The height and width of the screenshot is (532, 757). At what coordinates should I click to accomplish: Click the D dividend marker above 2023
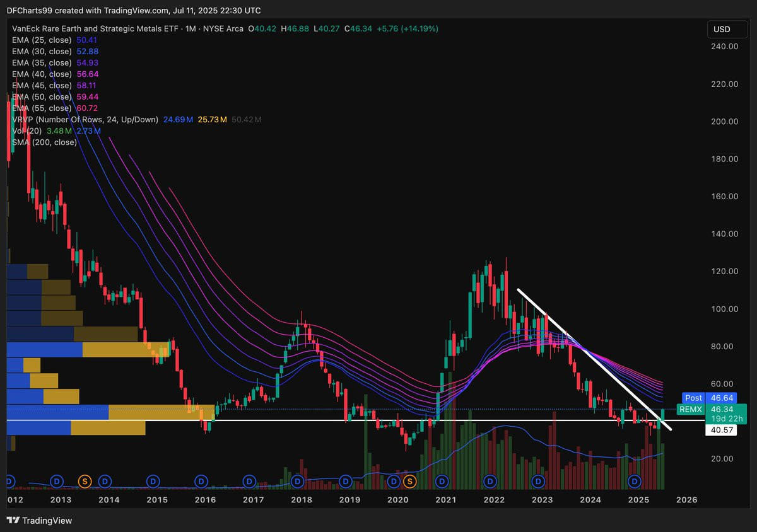click(x=537, y=482)
